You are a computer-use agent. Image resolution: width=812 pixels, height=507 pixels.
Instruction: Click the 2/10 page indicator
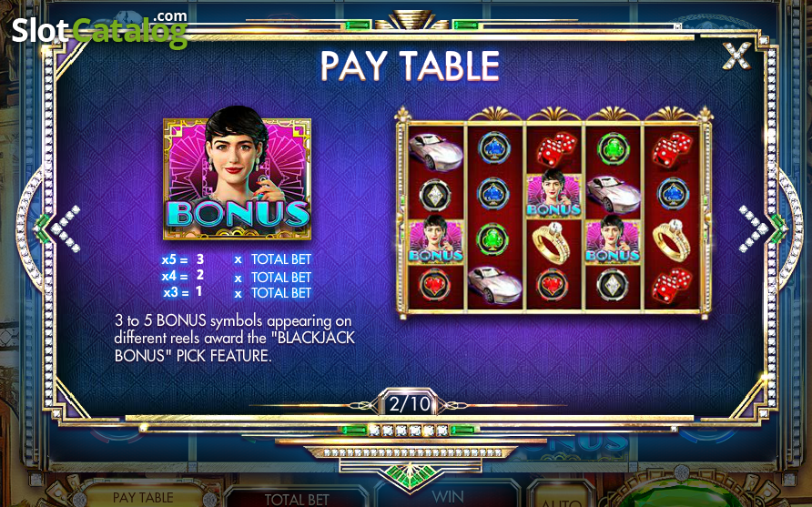coord(410,404)
